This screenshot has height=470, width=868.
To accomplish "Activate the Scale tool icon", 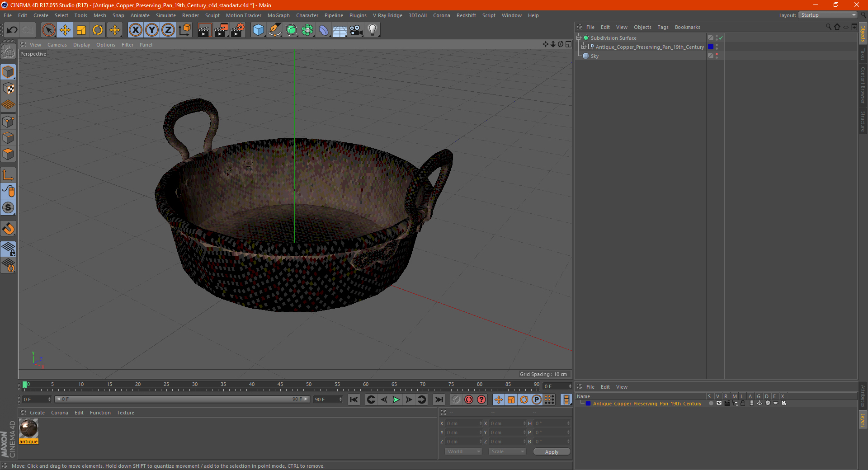I will 81,30.
